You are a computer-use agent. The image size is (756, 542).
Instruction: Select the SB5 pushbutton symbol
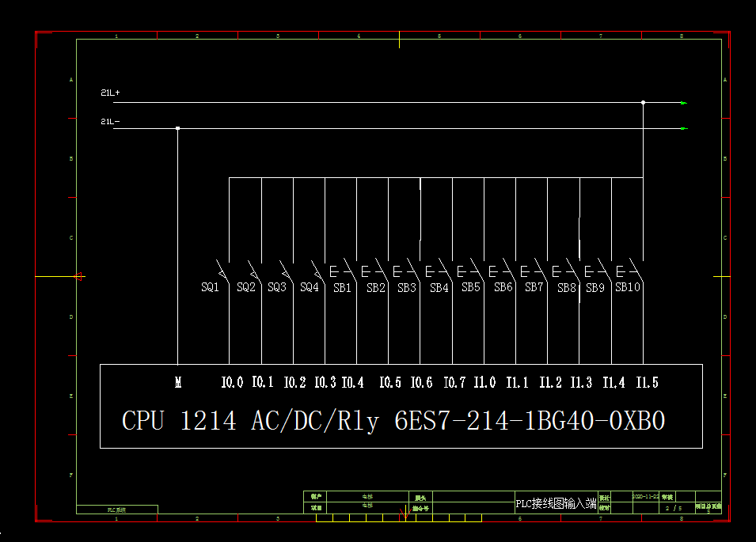[471, 271]
